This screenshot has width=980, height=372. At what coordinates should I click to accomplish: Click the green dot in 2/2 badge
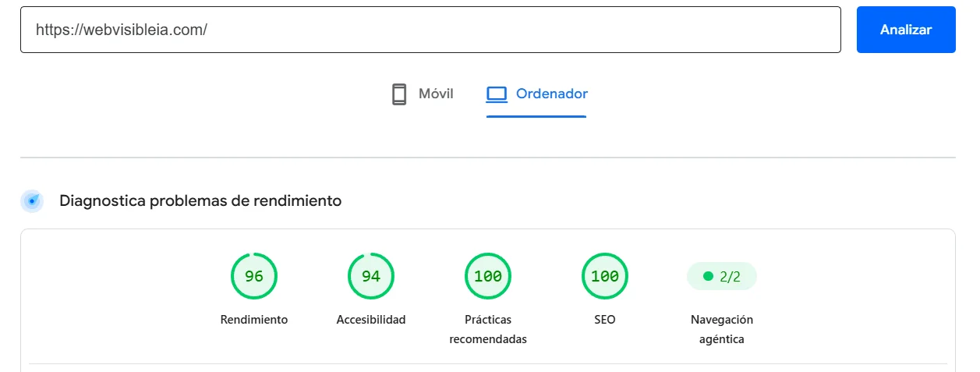pyautogui.click(x=708, y=276)
